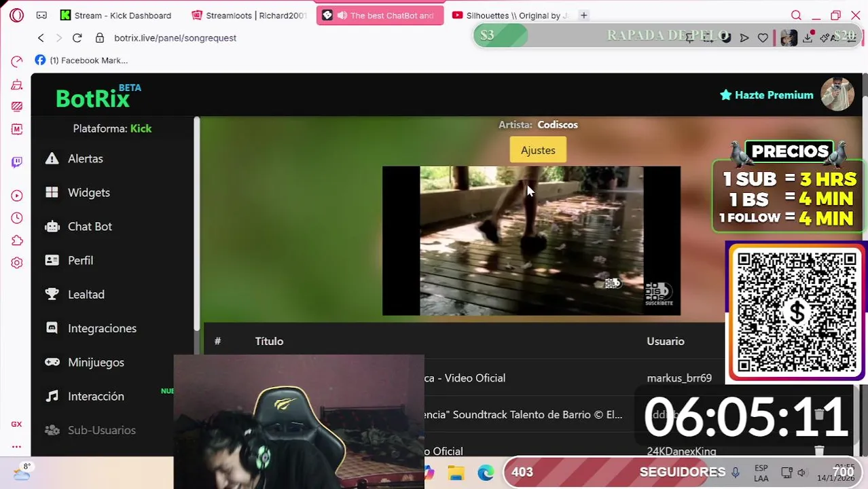Select the 24KDanexKing user cell
868x489 pixels.
point(681,451)
